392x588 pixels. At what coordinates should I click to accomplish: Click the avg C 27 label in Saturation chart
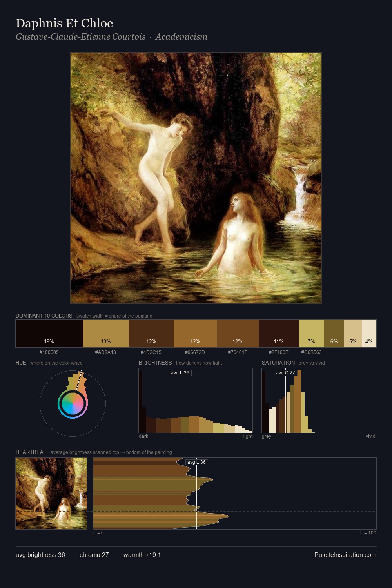(x=285, y=373)
